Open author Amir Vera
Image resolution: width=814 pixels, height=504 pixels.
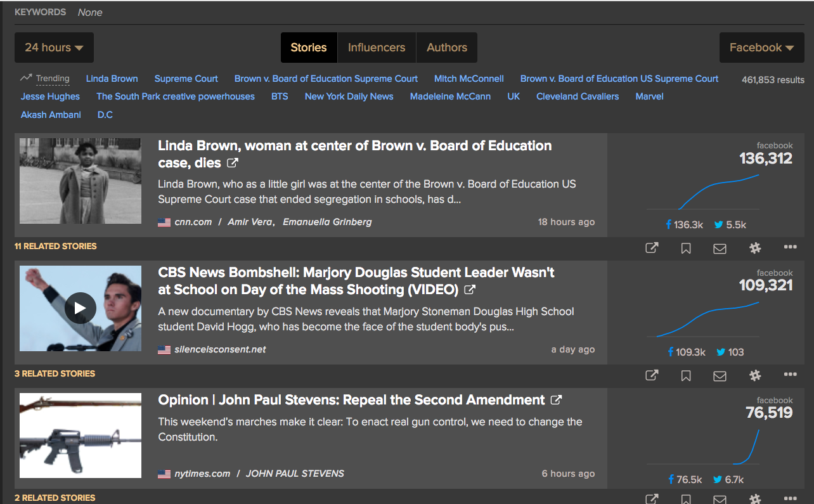pos(249,222)
